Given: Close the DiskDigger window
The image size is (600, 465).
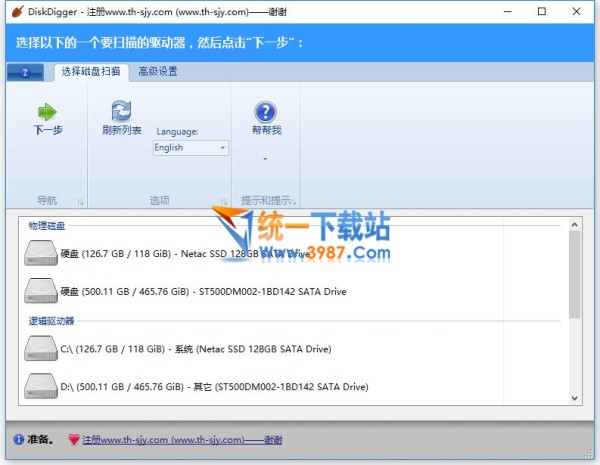Looking at the screenshot, I should point(576,11).
